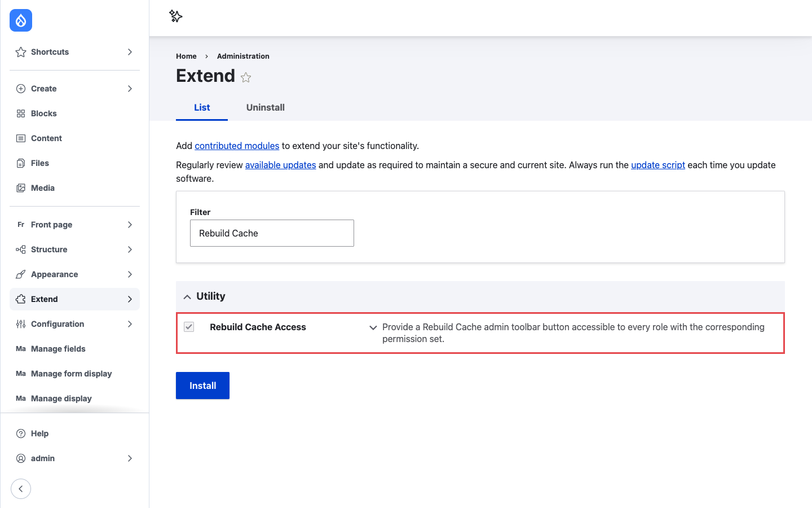This screenshot has height=508, width=812.
Task: Expand the Extend submenu chevron
Action: pyautogui.click(x=130, y=299)
